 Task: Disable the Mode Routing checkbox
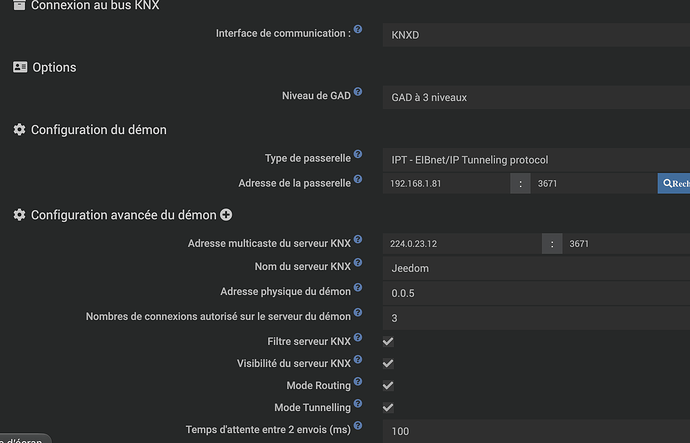(388, 385)
